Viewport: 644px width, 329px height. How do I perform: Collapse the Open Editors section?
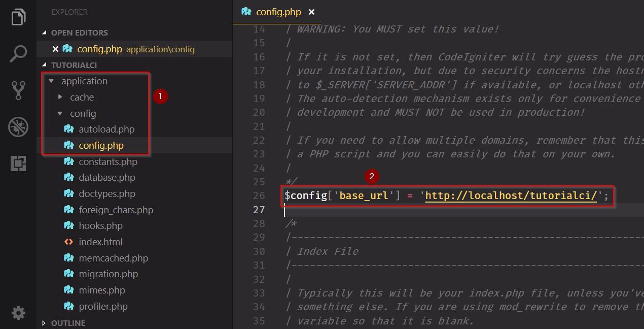click(80, 32)
